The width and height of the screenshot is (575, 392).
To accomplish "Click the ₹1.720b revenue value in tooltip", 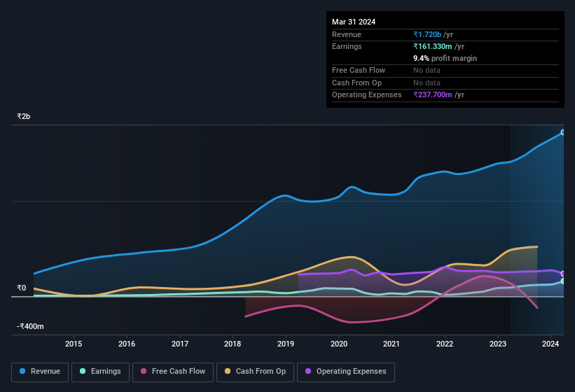I will [x=427, y=34].
